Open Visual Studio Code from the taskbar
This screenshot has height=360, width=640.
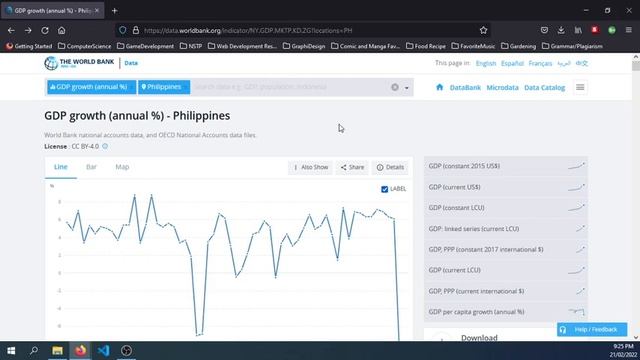(x=103, y=351)
